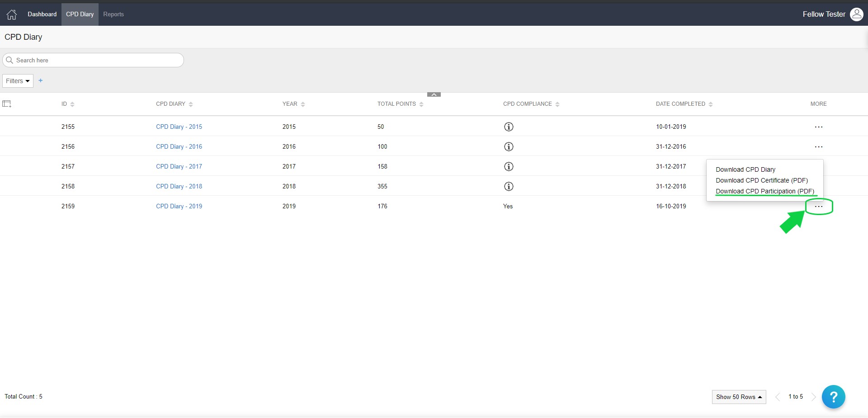Open CPD Diary - 2019 link
Screen dimensions: 868x418
(179, 207)
